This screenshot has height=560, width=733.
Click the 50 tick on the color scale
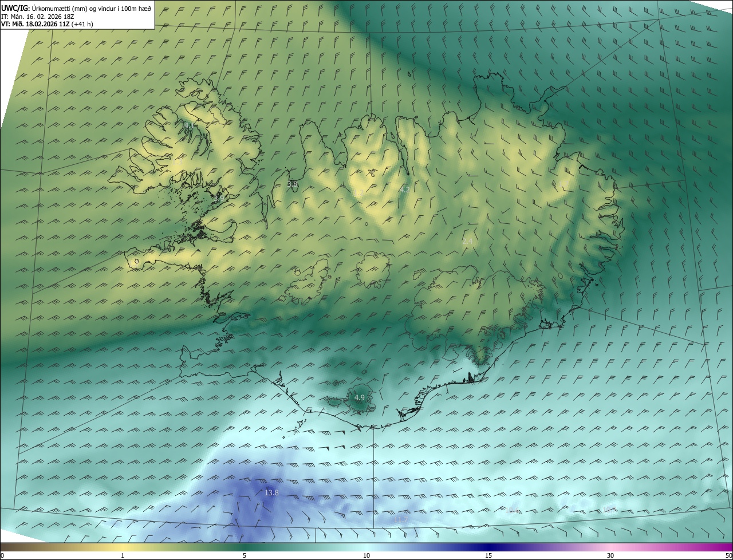pyautogui.click(x=728, y=555)
